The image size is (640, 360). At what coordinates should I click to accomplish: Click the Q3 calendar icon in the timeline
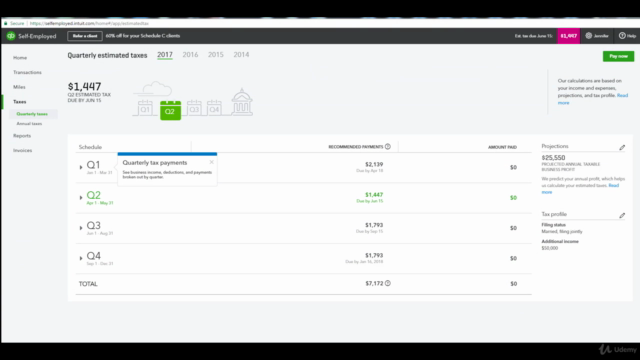[x=194, y=108]
